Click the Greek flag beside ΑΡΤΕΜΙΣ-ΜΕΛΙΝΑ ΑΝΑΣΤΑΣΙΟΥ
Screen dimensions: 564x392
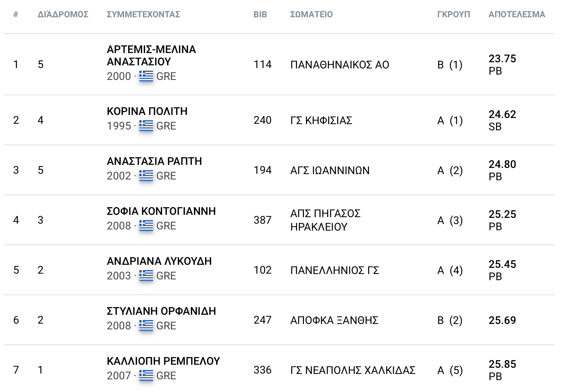point(146,76)
